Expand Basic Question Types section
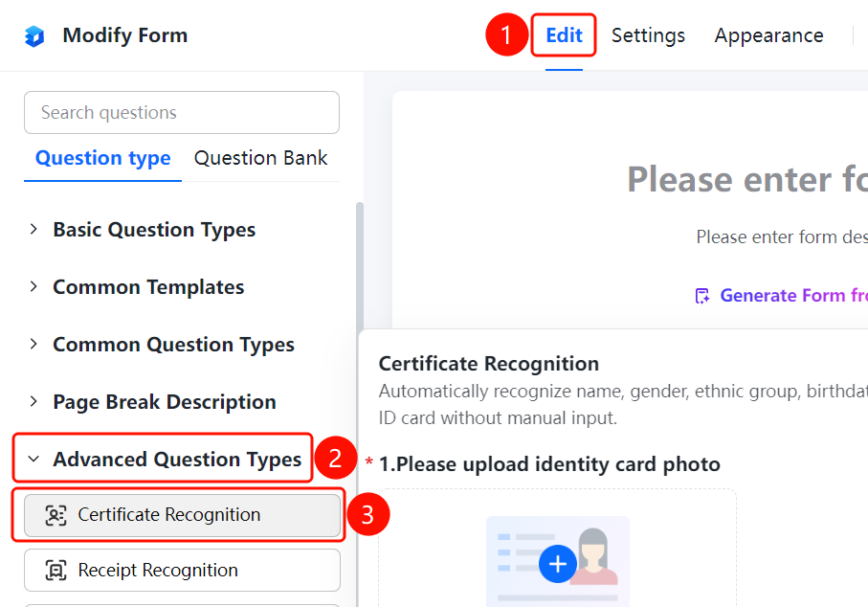This screenshot has width=868, height=607. coord(33,229)
